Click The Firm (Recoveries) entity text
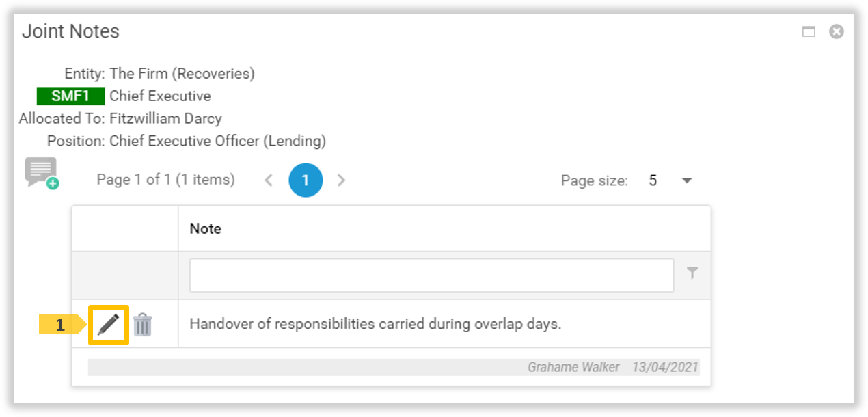 pos(182,73)
